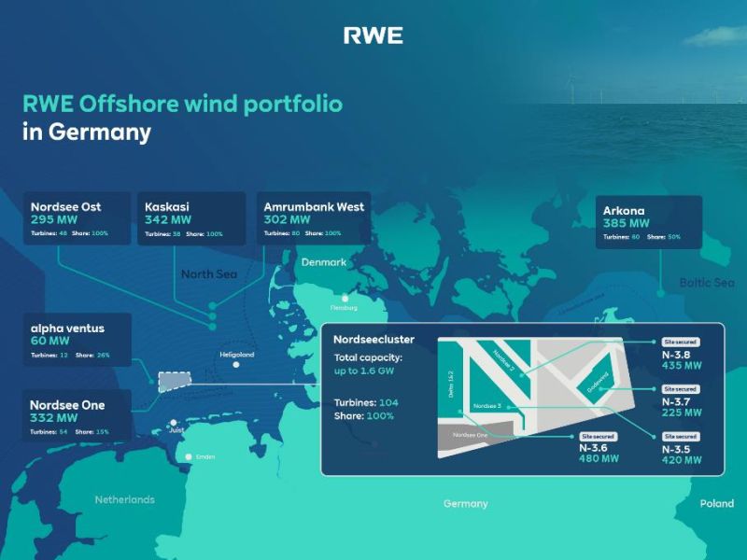This screenshot has width=747, height=560.
Task: Click the RWE logo at top
Action: click(373, 35)
